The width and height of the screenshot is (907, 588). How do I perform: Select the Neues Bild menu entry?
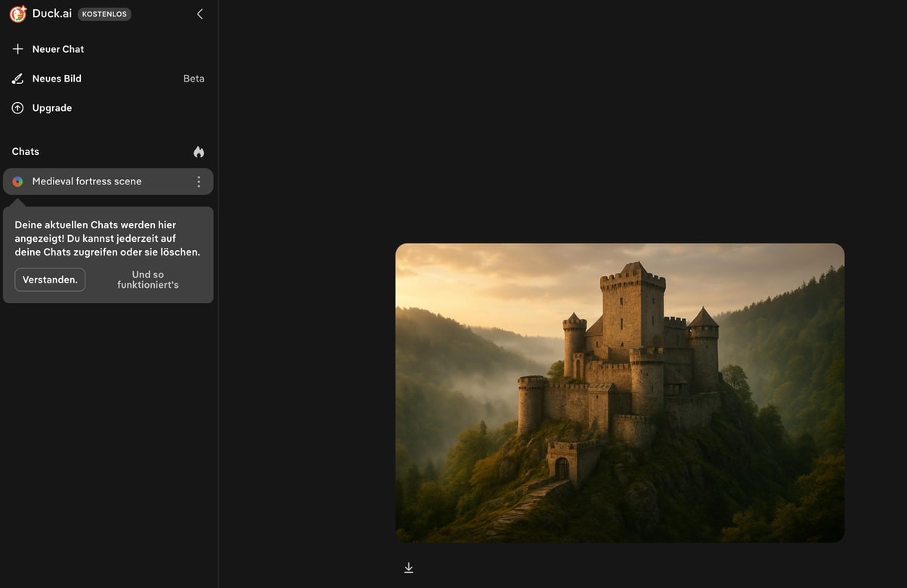pos(57,79)
